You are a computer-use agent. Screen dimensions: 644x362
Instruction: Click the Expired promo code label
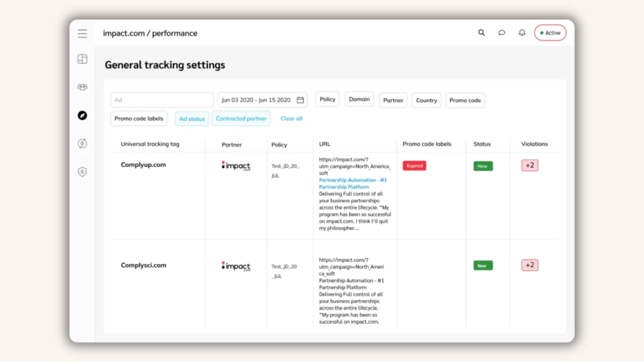point(414,166)
